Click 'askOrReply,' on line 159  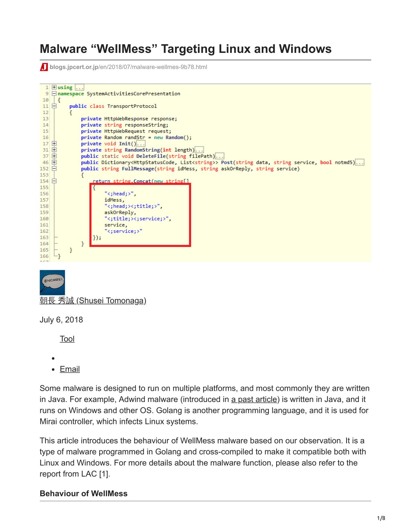(x=120, y=212)
